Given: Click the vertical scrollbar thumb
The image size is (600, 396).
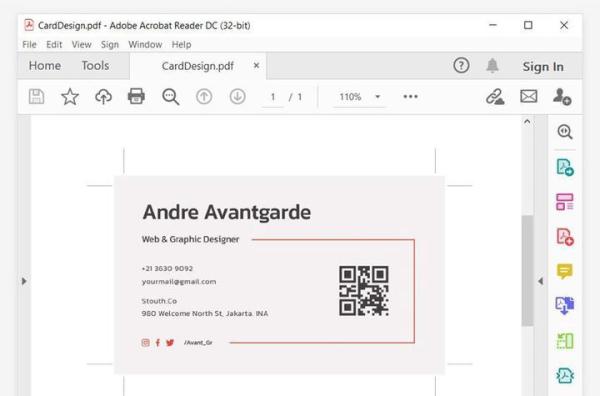Looking at the screenshot, I should [527, 271].
